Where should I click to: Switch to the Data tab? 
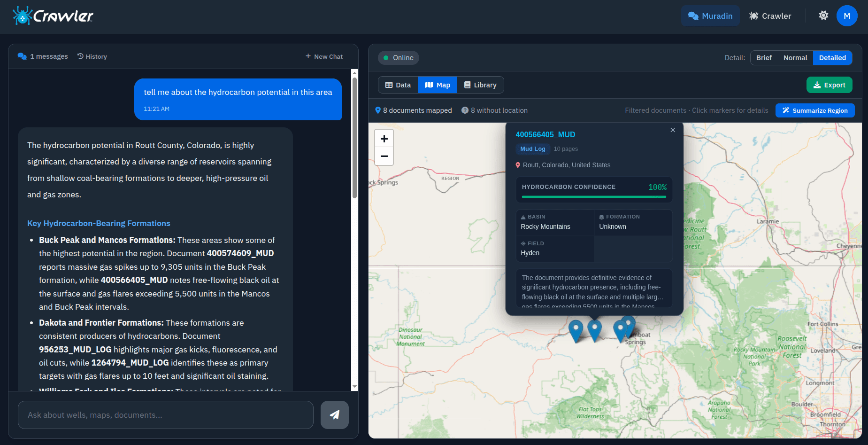point(398,85)
